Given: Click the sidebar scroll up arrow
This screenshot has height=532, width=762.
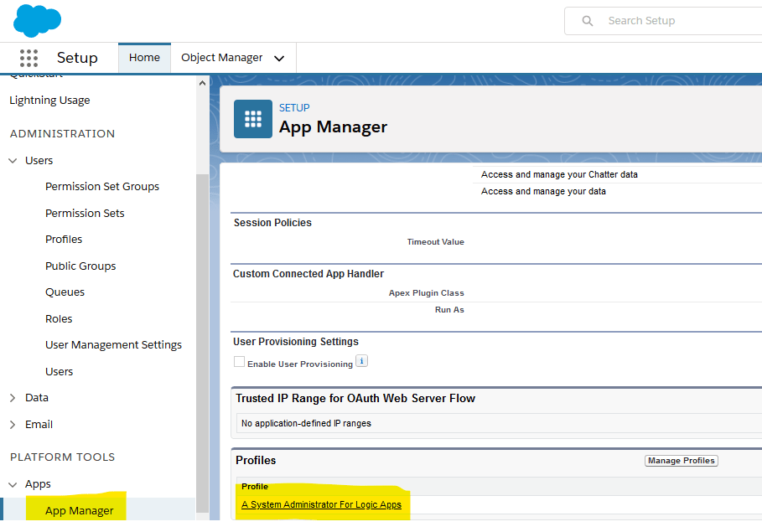Looking at the screenshot, I should click(x=202, y=83).
